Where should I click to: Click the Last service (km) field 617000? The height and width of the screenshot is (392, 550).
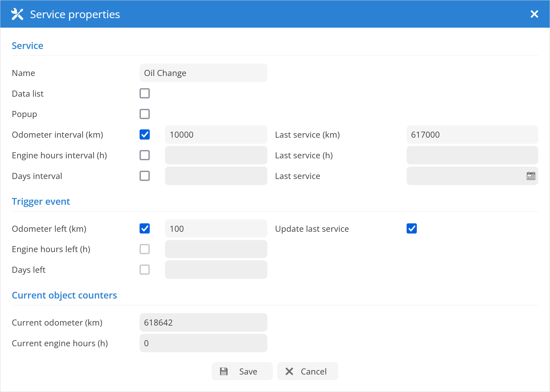[472, 134]
